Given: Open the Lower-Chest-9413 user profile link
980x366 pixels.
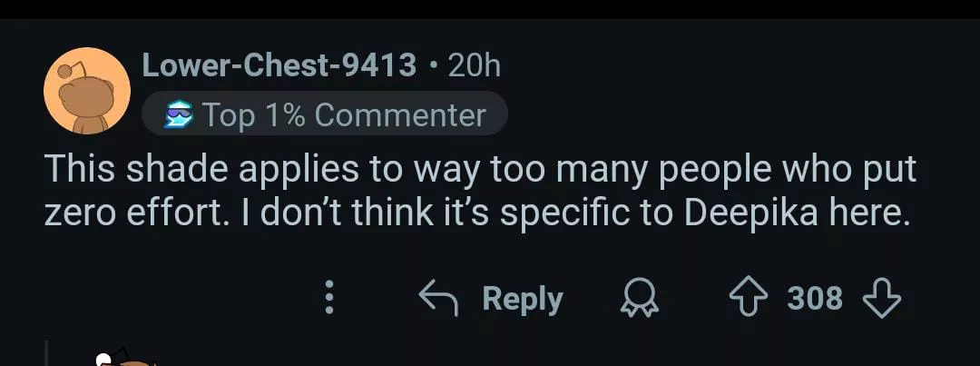Looking at the screenshot, I should [279, 64].
